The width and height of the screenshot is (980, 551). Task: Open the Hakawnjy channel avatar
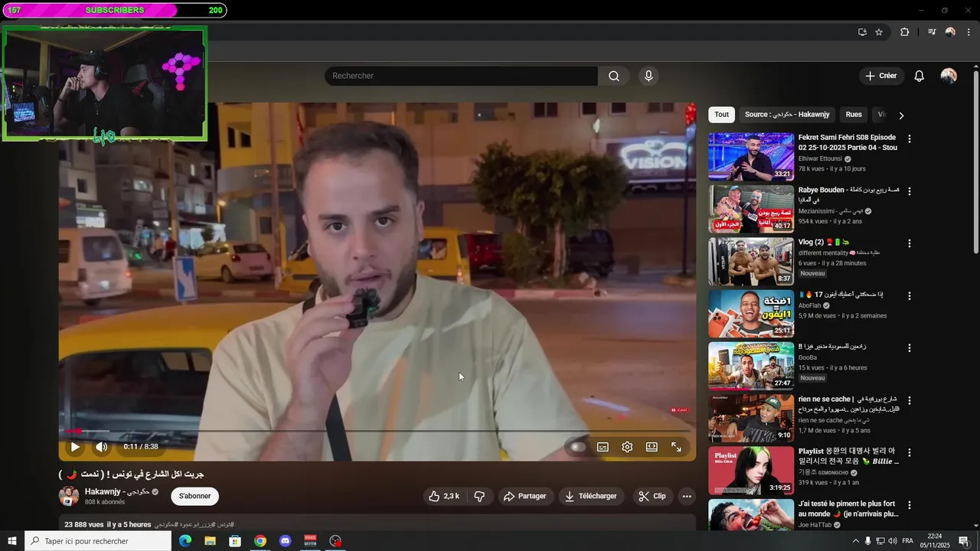69,496
